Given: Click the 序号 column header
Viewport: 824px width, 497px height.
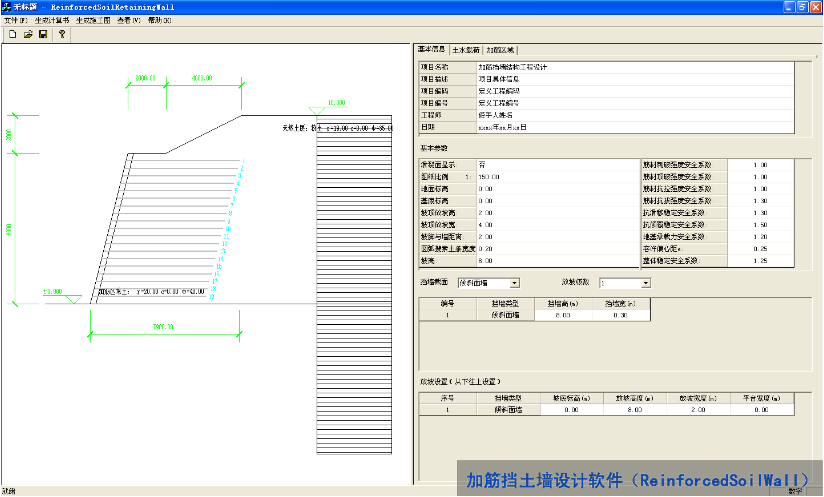Looking at the screenshot, I should click(448, 398).
